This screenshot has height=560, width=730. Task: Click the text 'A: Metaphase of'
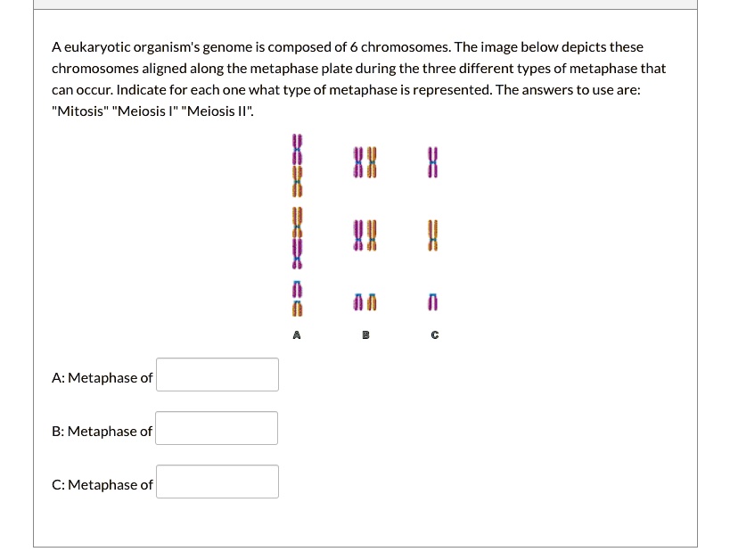click(102, 377)
